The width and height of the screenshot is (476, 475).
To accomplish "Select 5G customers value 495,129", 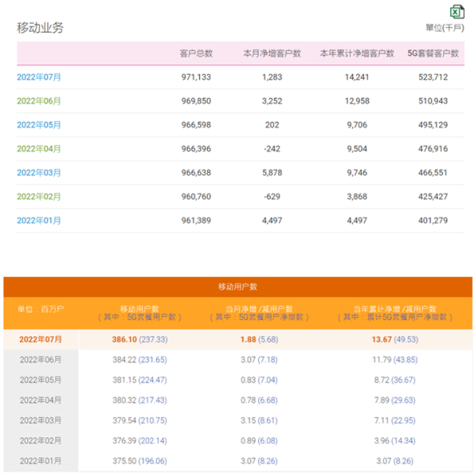I will (433, 125).
